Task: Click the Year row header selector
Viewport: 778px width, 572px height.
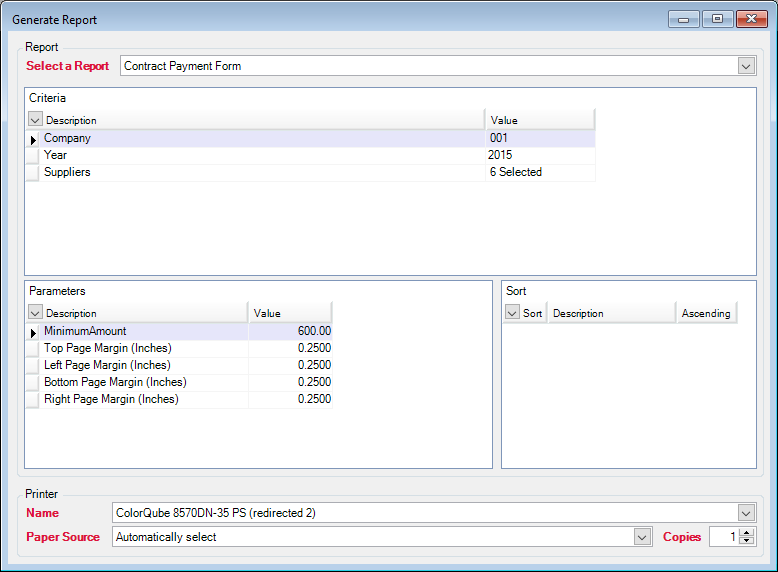Action: (x=33, y=156)
